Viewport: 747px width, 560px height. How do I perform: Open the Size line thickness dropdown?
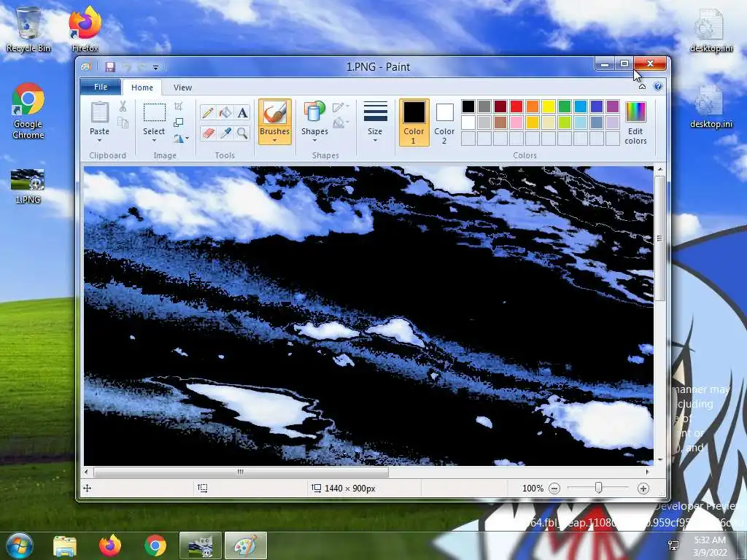click(x=375, y=122)
